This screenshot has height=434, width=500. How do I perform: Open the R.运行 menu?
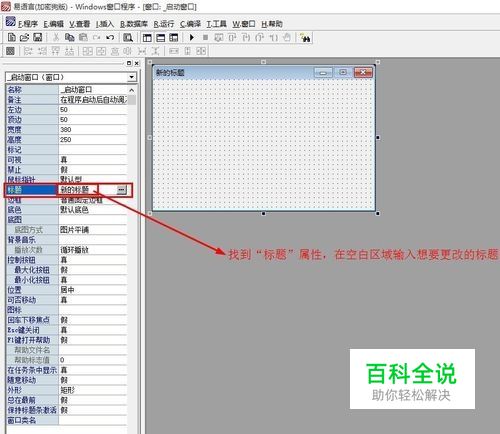click(164, 24)
